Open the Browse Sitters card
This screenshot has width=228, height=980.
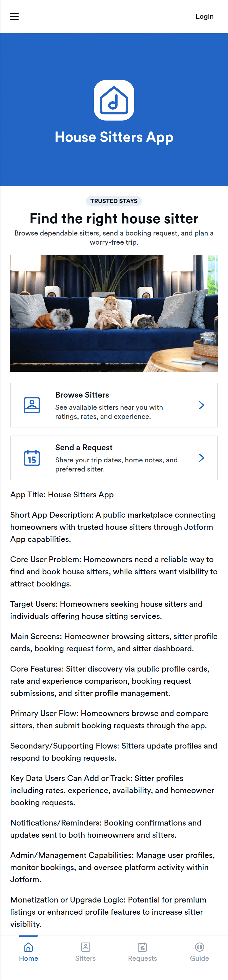[x=114, y=405]
